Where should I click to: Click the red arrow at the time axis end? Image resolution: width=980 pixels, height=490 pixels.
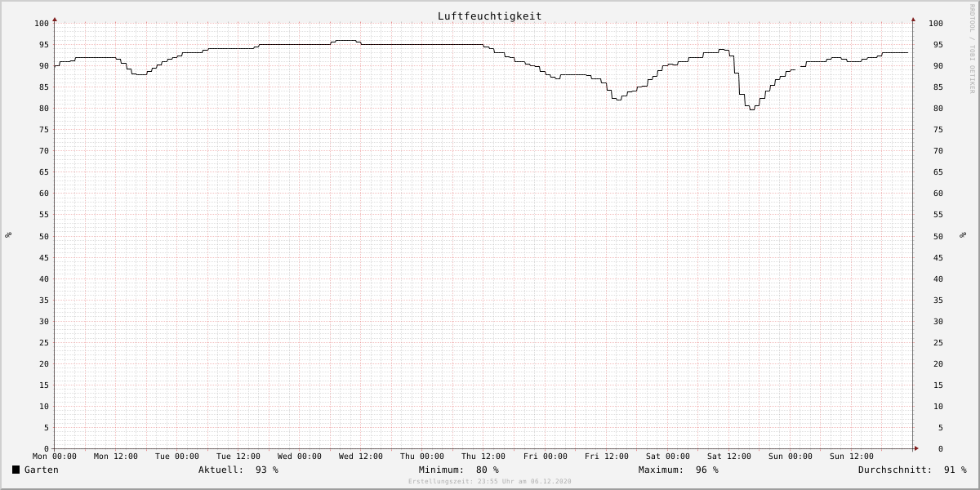click(916, 448)
